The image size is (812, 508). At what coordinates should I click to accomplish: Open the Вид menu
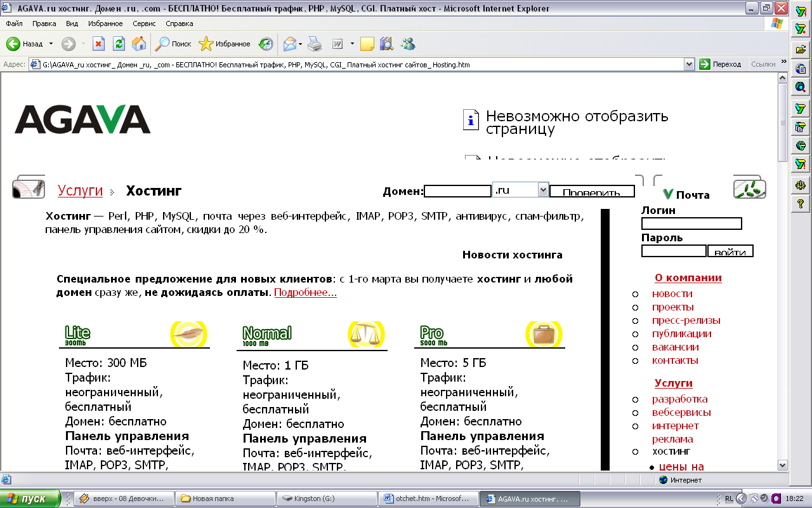coord(72,23)
